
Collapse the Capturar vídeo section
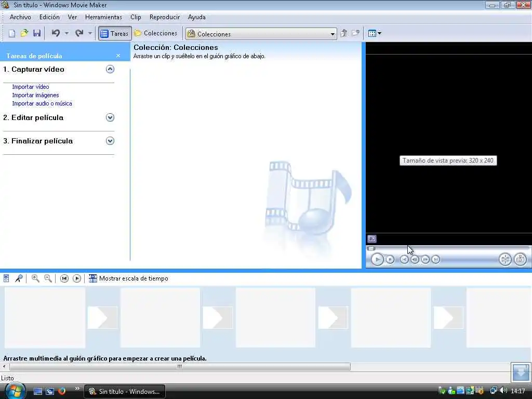pos(110,69)
